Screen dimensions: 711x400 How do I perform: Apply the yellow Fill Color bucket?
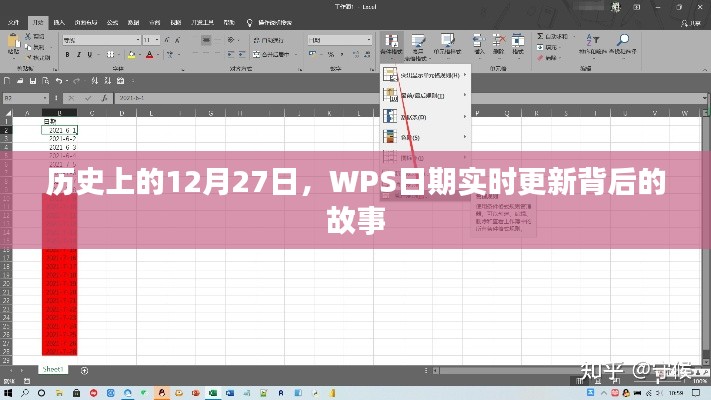click(131, 55)
